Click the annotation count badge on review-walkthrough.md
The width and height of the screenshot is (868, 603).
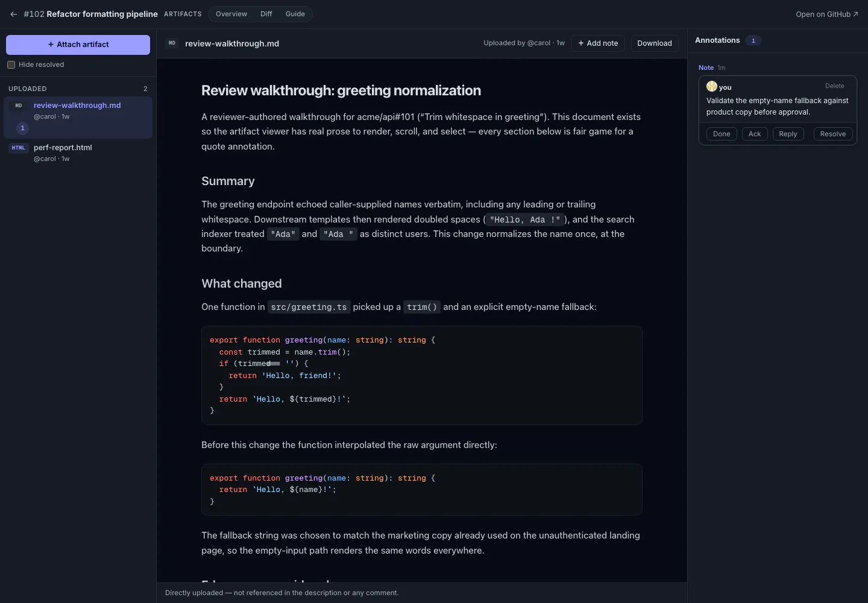tap(22, 128)
